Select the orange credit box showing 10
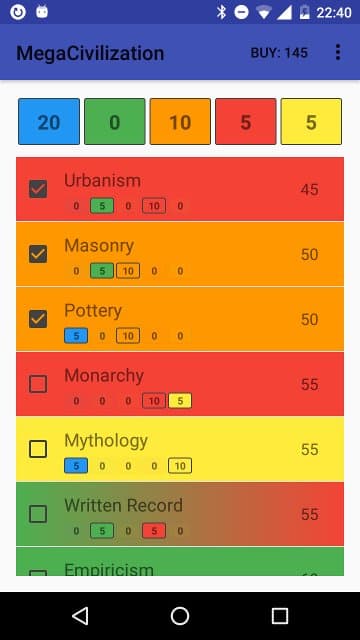360x640 pixels. 180,122
